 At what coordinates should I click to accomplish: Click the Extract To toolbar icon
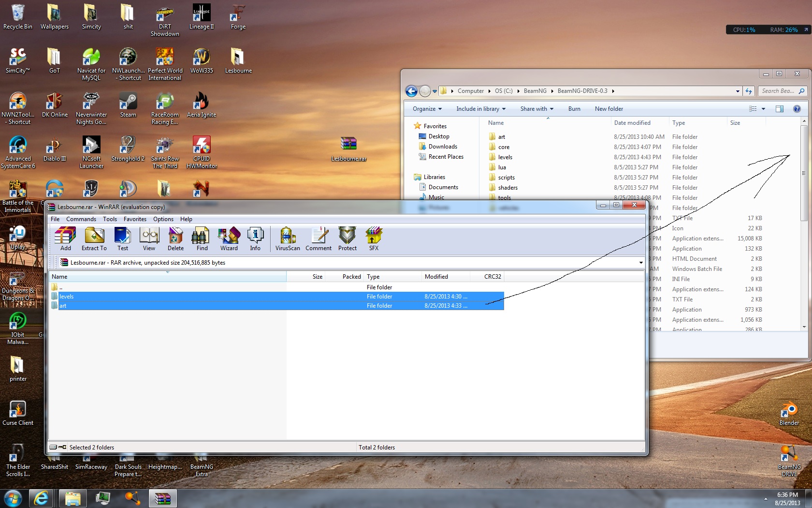point(94,239)
